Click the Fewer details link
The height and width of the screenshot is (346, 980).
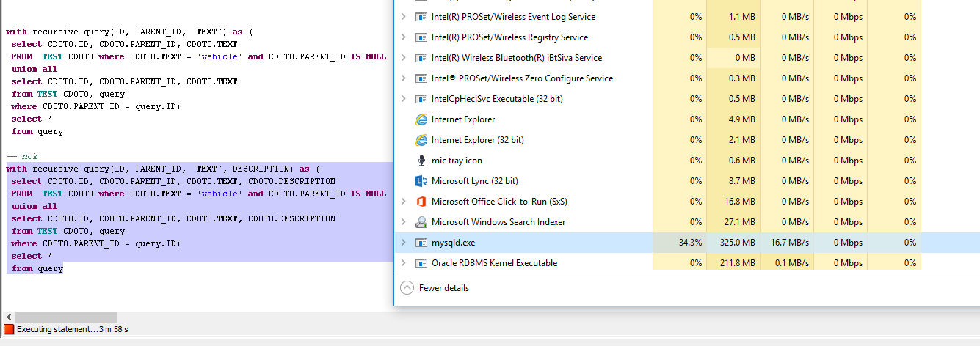tap(444, 288)
